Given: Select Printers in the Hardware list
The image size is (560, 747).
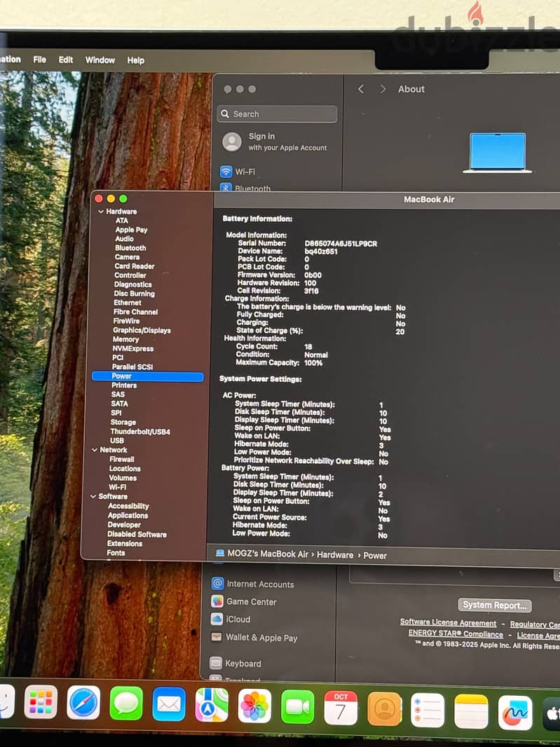Looking at the screenshot, I should (x=124, y=385).
